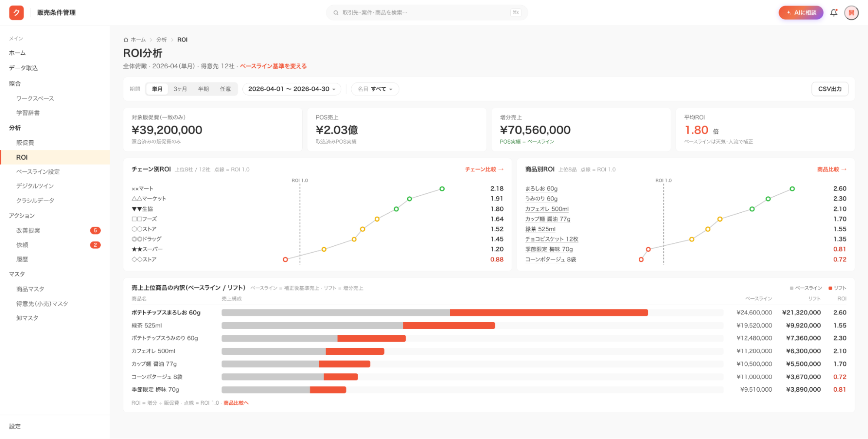
Task: Open the notification bell
Action: point(834,13)
